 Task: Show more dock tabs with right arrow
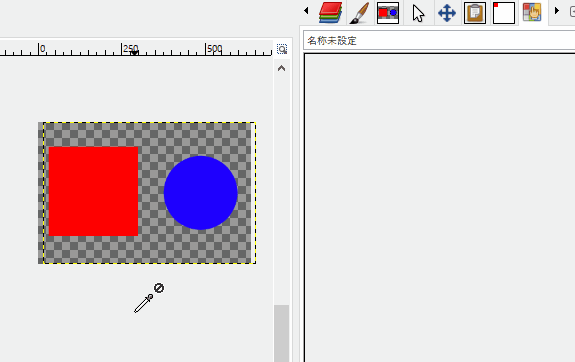(557, 11)
